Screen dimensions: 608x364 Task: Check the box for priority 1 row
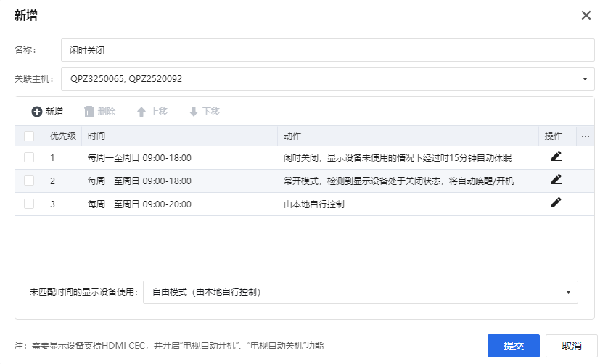pos(29,157)
